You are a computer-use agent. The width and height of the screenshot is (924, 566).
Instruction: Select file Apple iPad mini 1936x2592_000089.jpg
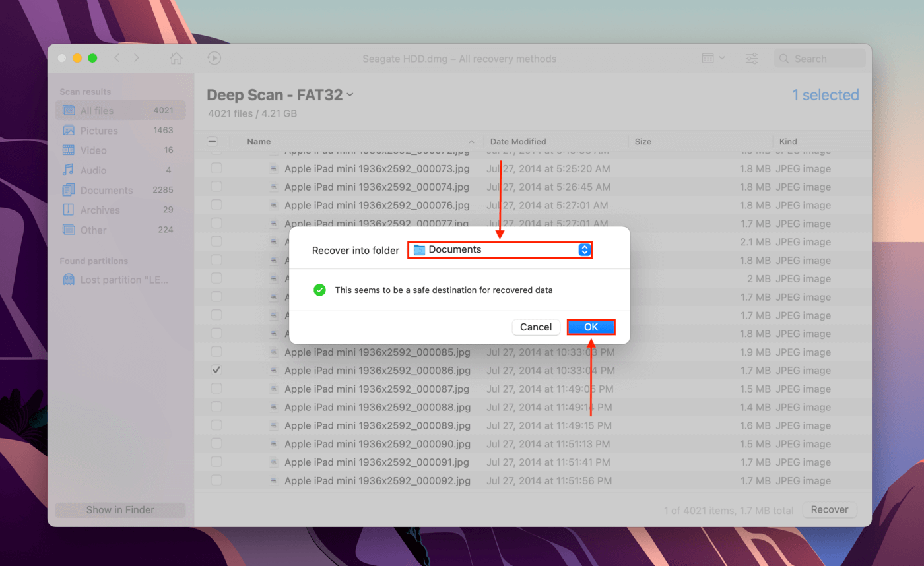pos(377,425)
